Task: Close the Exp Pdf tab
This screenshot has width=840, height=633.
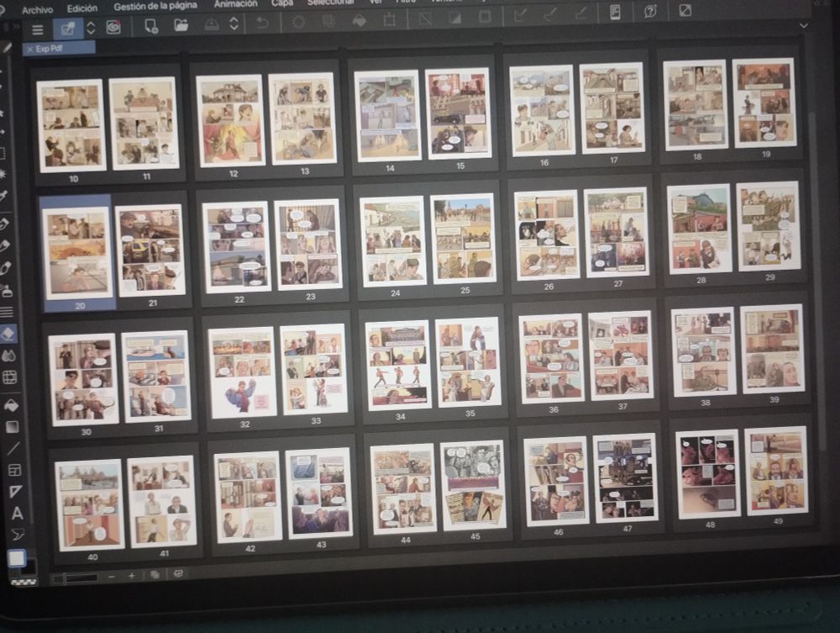Action: 30,50
